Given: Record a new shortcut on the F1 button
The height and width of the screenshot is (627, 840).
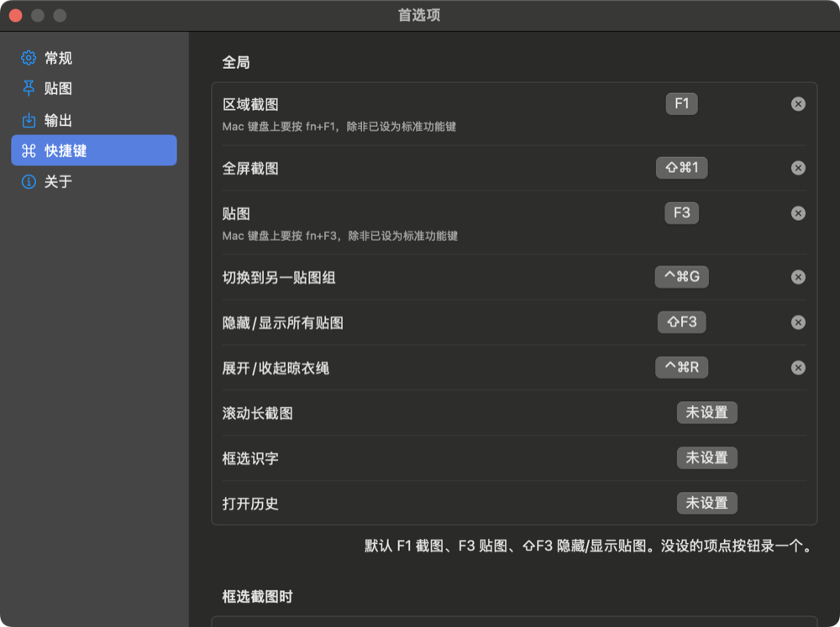Looking at the screenshot, I should tap(681, 104).
